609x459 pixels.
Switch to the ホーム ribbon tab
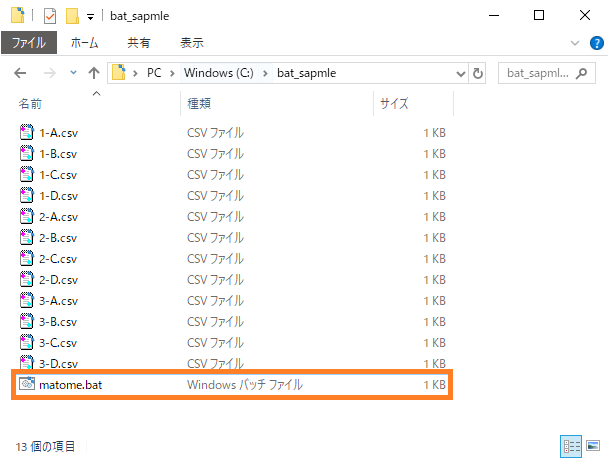84,43
